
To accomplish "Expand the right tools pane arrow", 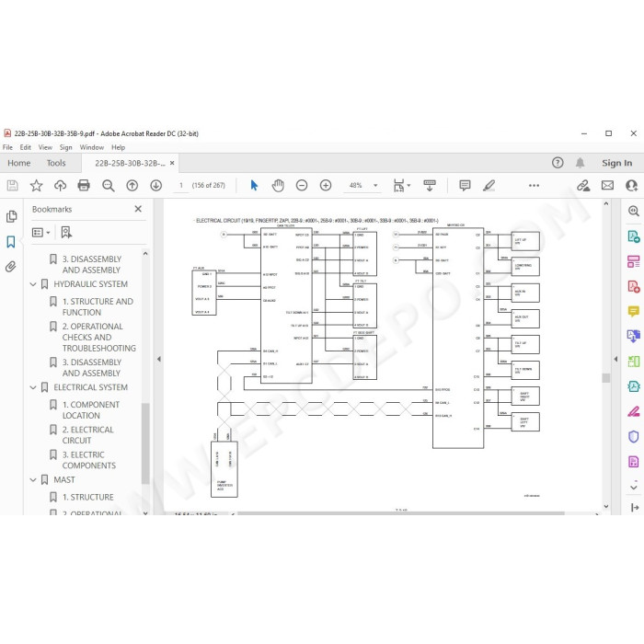I will click(615, 359).
